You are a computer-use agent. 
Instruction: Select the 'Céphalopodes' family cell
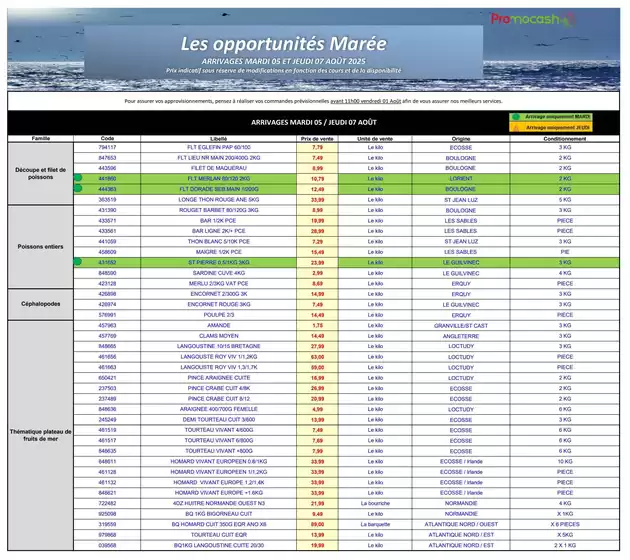pyautogui.click(x=41, y=304)
